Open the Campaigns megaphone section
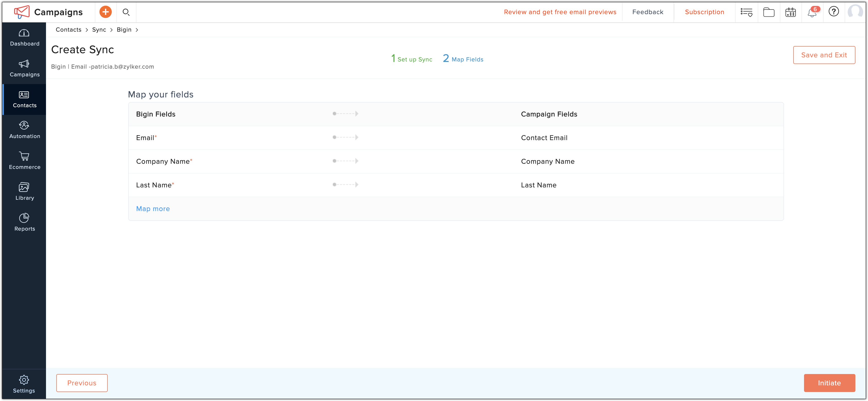The width and height of the screenshot is (868, 401). pos(24,68)
